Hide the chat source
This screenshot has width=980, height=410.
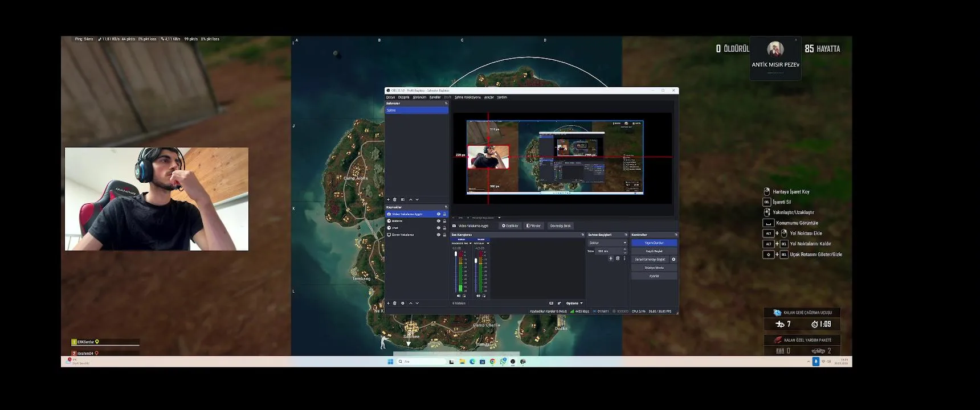[439, 228]
